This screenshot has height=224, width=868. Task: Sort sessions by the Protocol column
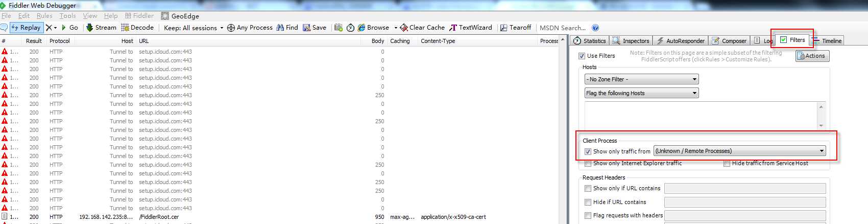60,41
